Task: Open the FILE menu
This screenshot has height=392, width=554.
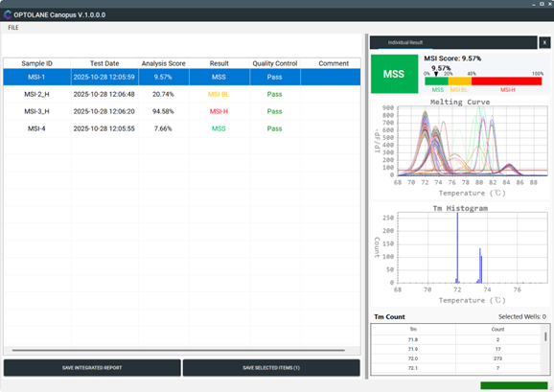Action: [13, 28]
